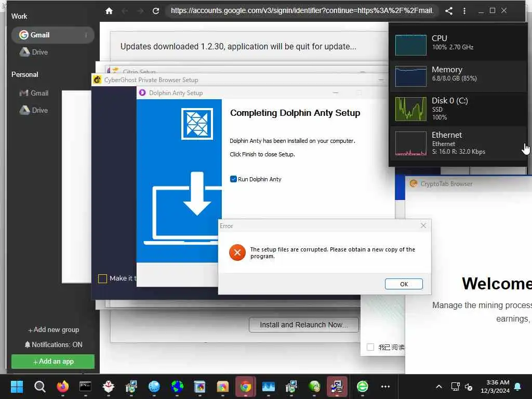
Task: Open the Windows Start menu
Action: pos(17,387)
